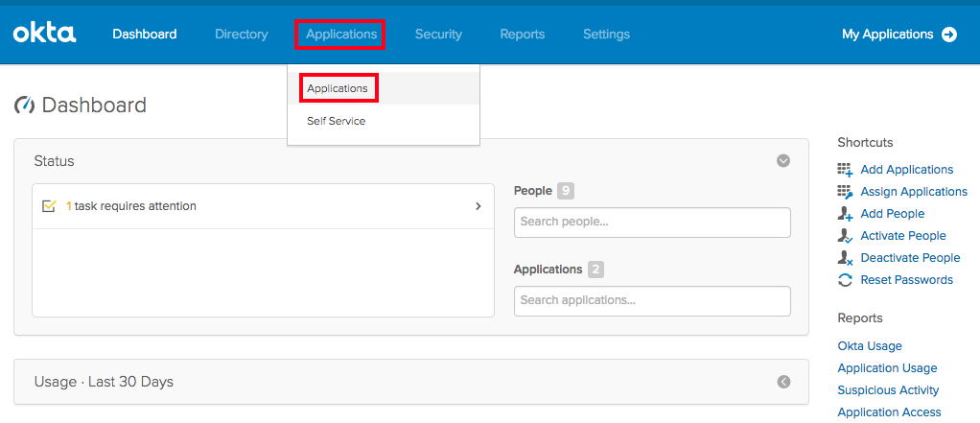
Task: Click the Dashboard gauge icon
Action: point(24,105)
